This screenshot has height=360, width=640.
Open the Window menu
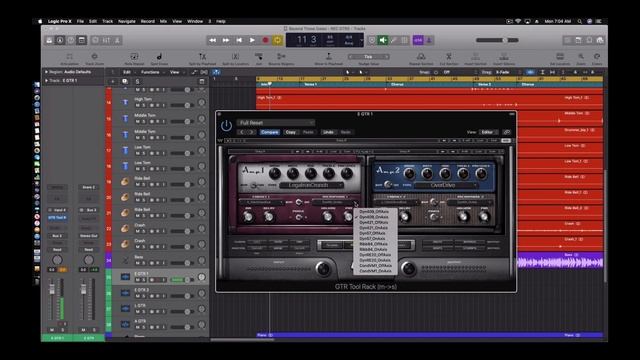coord(195,21)
